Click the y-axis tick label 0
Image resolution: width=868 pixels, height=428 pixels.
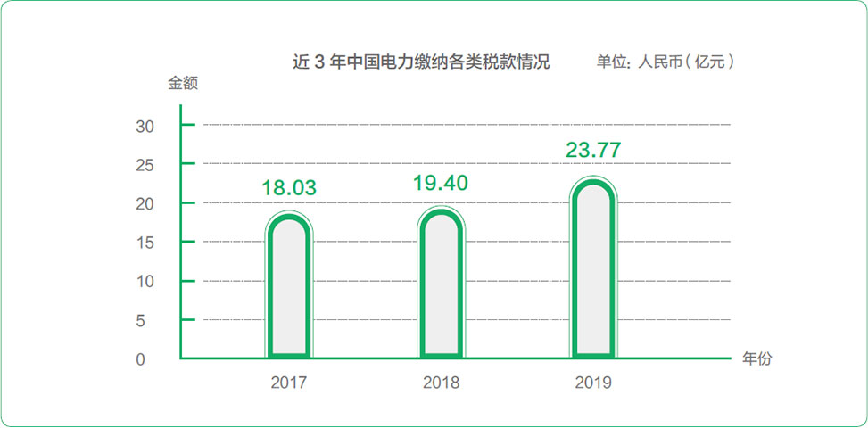tap(141, 359)
